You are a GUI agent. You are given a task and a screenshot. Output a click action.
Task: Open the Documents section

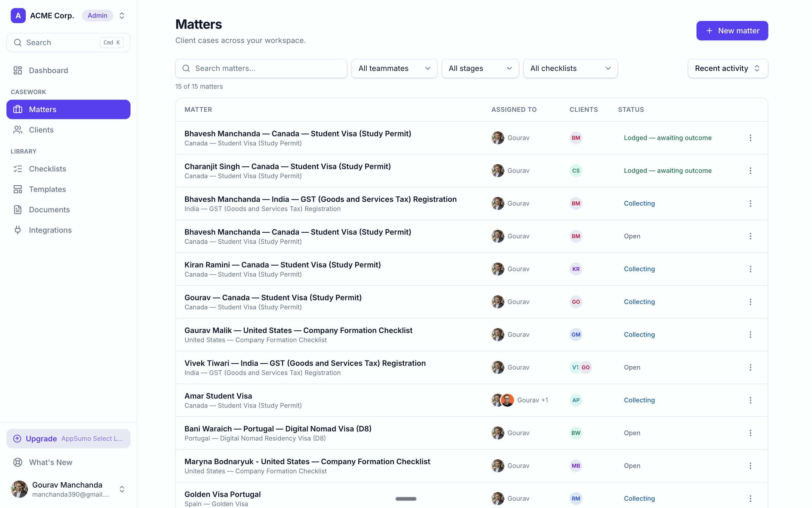(x=68, y=210)
